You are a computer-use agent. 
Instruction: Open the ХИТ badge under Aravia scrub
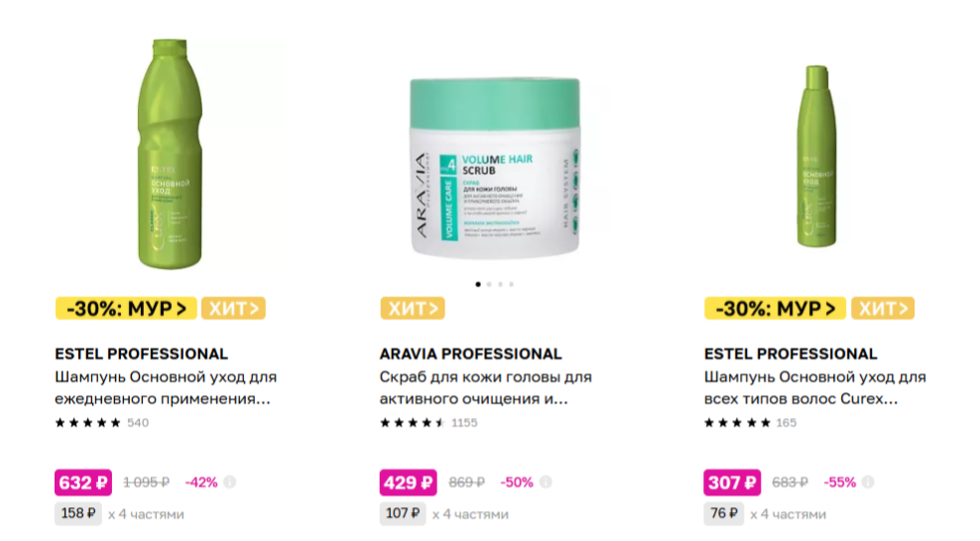[x=413, y=309]
